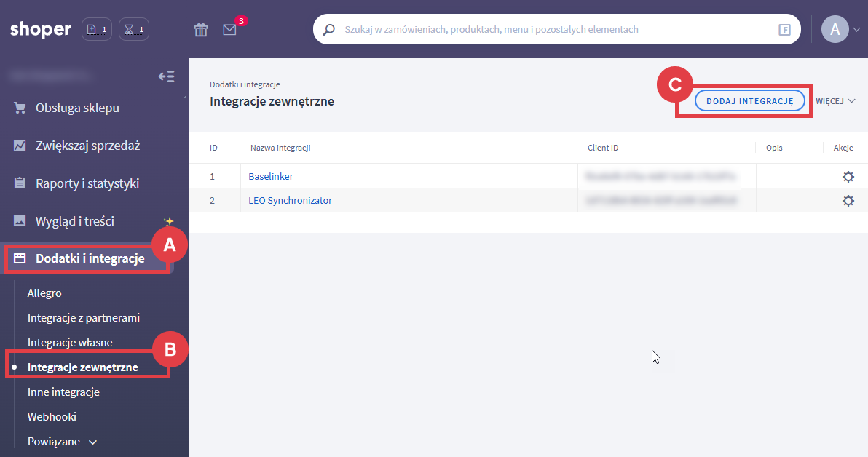Screen dimensions: 868x457
Task: Click into the global search field
Action: point(553,30)
